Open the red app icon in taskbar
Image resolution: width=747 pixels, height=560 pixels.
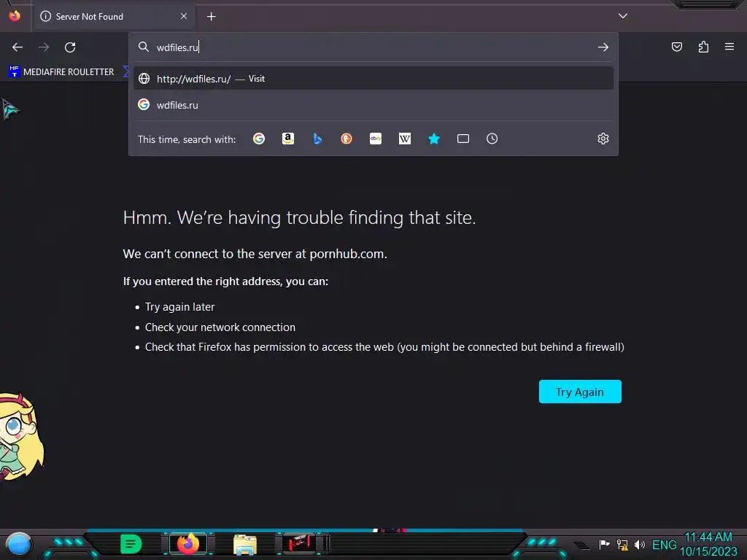point(298,543)
